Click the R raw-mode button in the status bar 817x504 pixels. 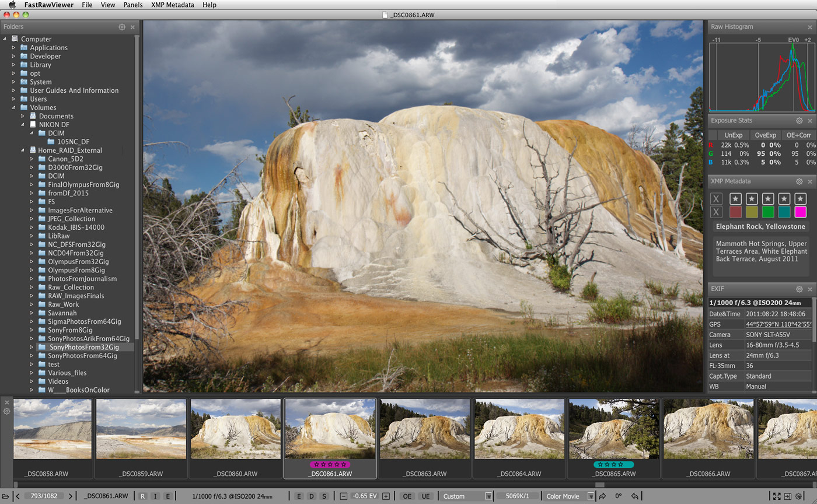pos(142,495)
